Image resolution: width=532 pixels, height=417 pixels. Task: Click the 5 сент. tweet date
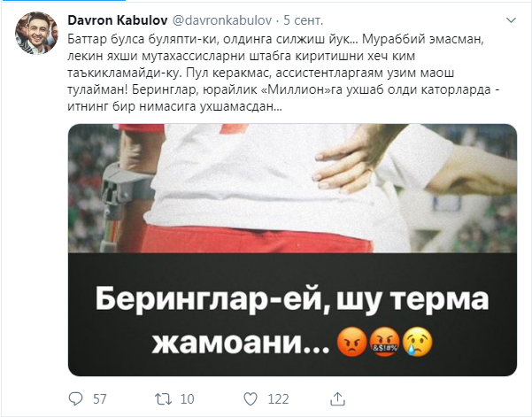pos(304,20)
